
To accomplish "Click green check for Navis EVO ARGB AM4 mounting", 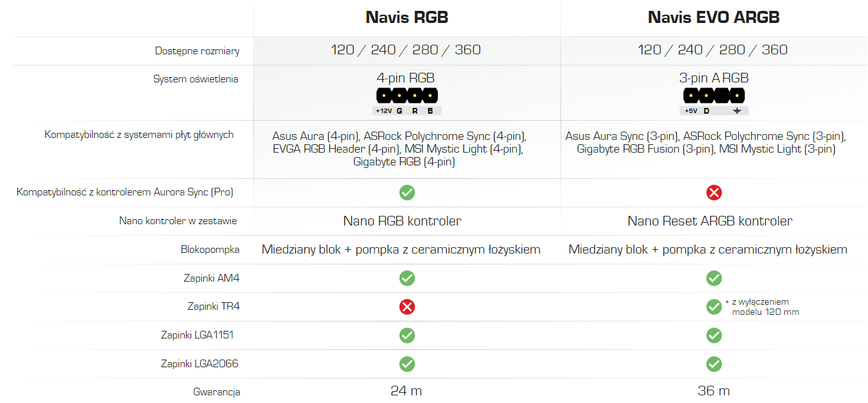I will [x=714, y=278].
